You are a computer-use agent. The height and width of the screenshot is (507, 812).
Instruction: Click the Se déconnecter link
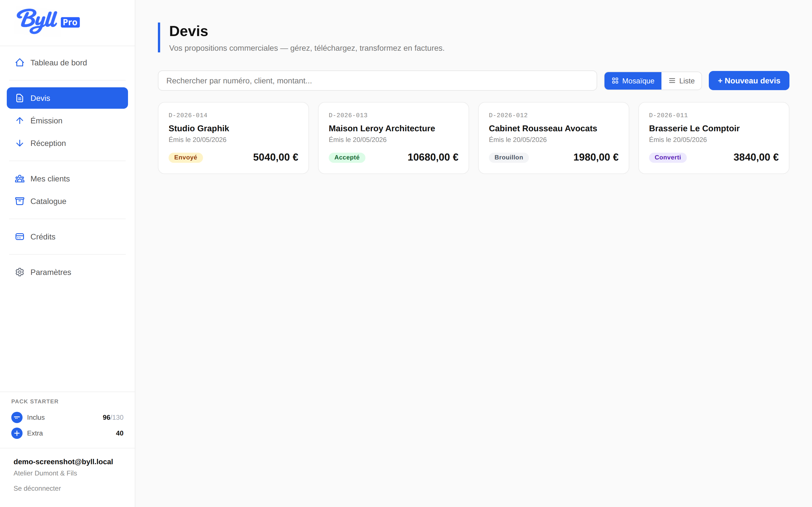37,488
